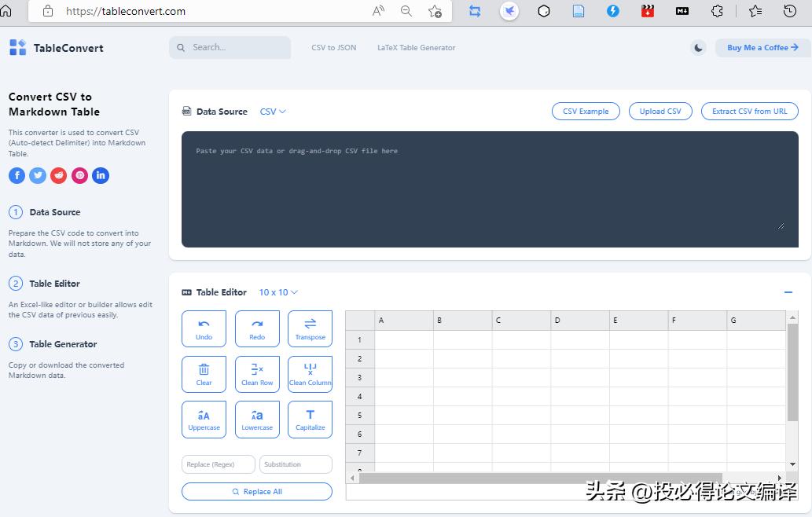Open the CSV to JSON link

[334, 48]
